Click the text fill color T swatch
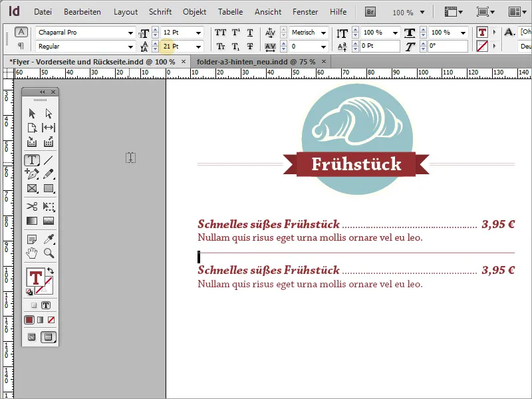532x399 pixels. point(482,32)
